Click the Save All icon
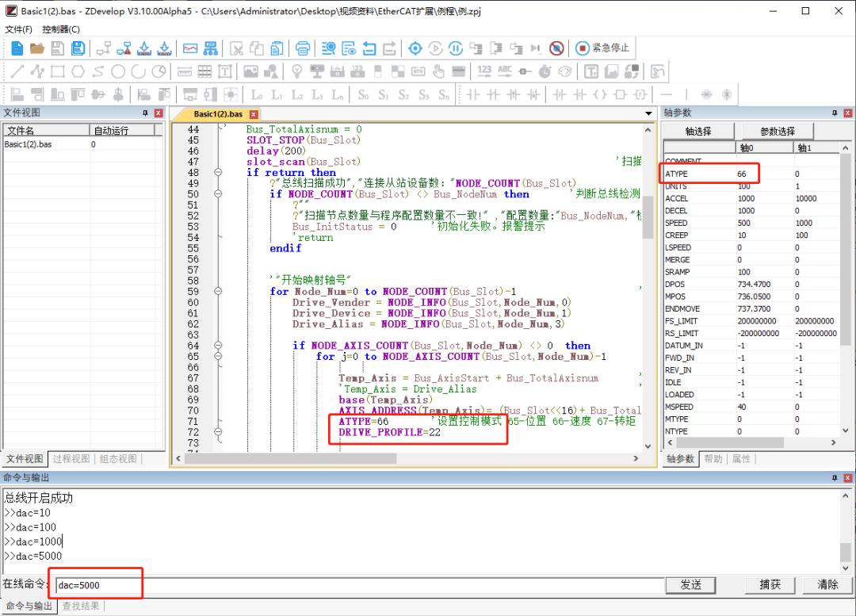Screen dimensions: 856x616 click(x=78, y=48)
